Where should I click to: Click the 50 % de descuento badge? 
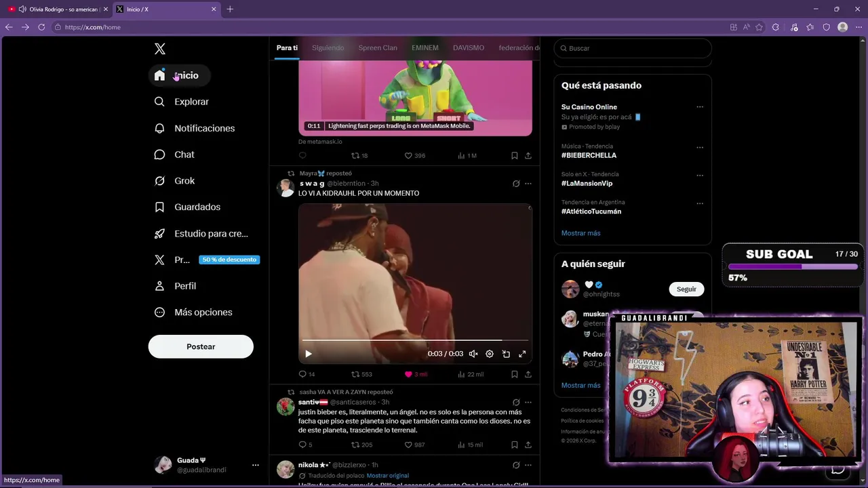click(229, 260)
